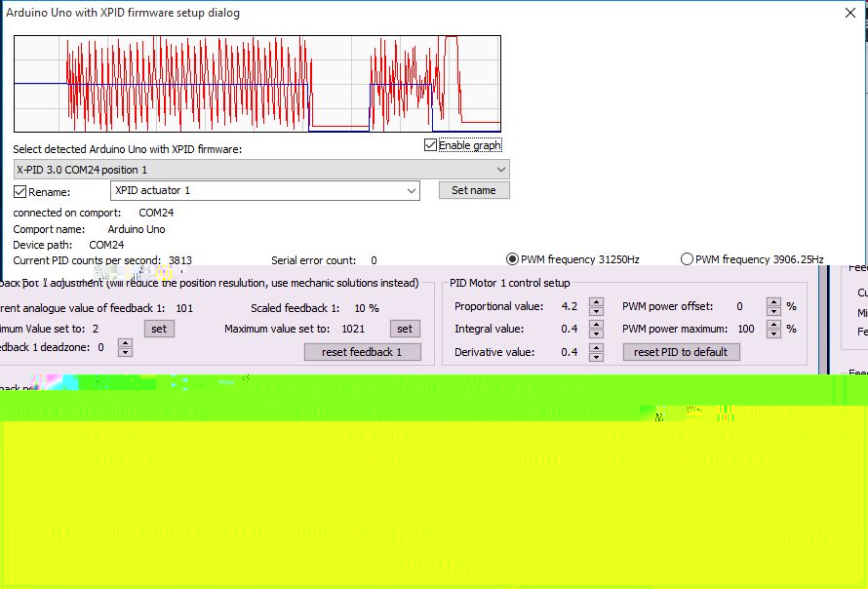Screen dimensions: 868x589
Task: Expand the XPID actuator 1 name dropdown
Action: click(x=411, y=191)
